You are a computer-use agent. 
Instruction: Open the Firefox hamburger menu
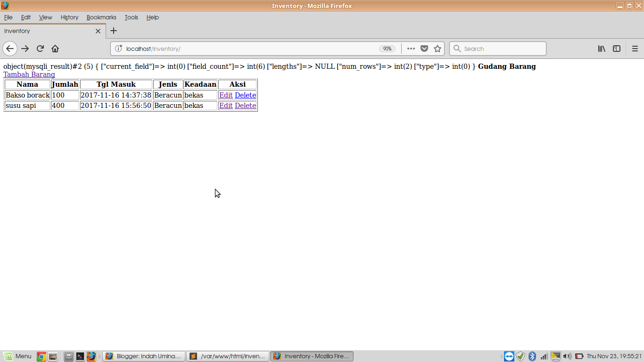click(x=635, y=49)
